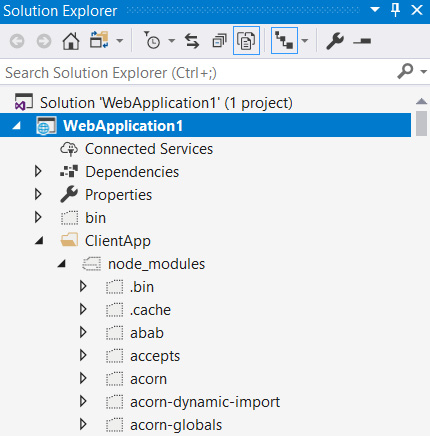This screenshot has width=430, height=436.
Task: Click the ClientApp open folder icon
Action: (69, 240)
